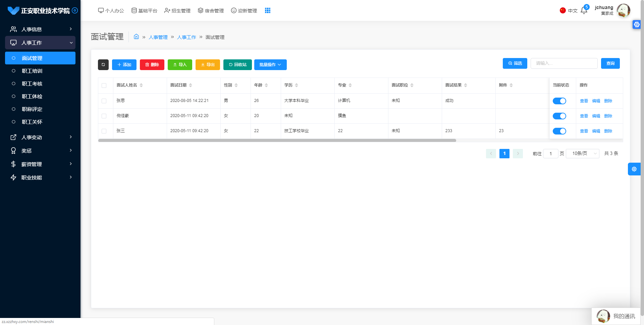Sort by 面试日期 column arrows
Image resolution: width=644 pixels, height=325 pixels.
click(x=191, y=85)
